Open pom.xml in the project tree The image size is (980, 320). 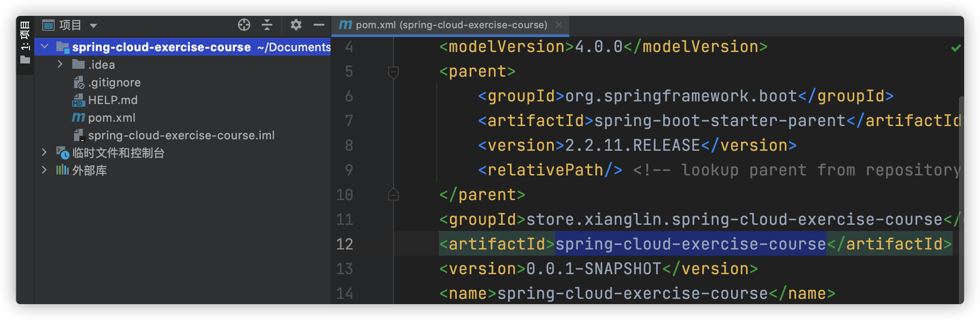point(112,118)
